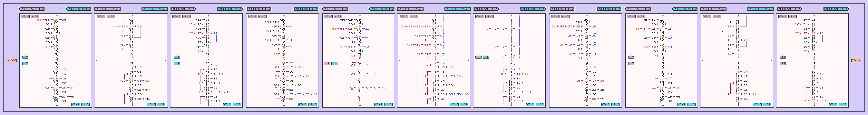Click teal X3+2 tag in rightmost panel
The width and height of the screenshot is (868, 115).
[833, 104]
